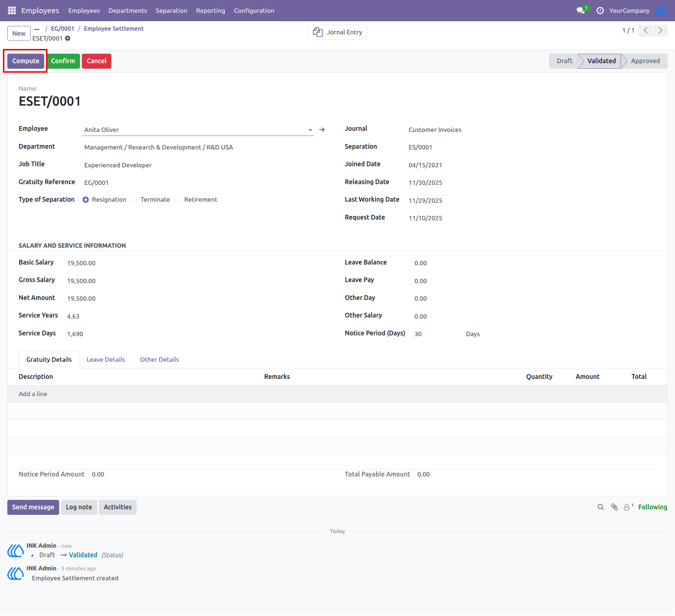Open the conversations message icon
Screen dimensions: 675x616
581,11
